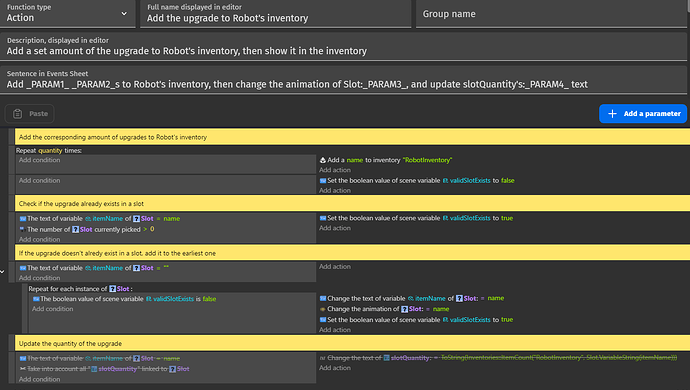The image size is (690, 390).
Task: Click Slot object icon in itemName = name condition
Action: (136, 219)
